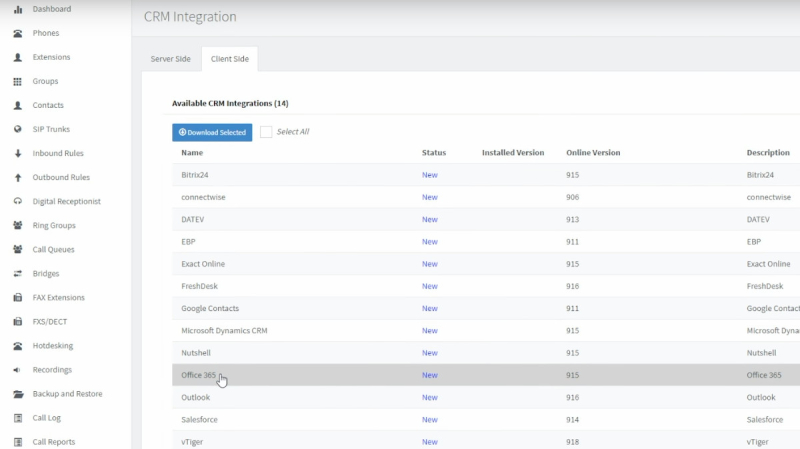Click online version 906 for connectwise
800x449 pixels.
point(572,197)
